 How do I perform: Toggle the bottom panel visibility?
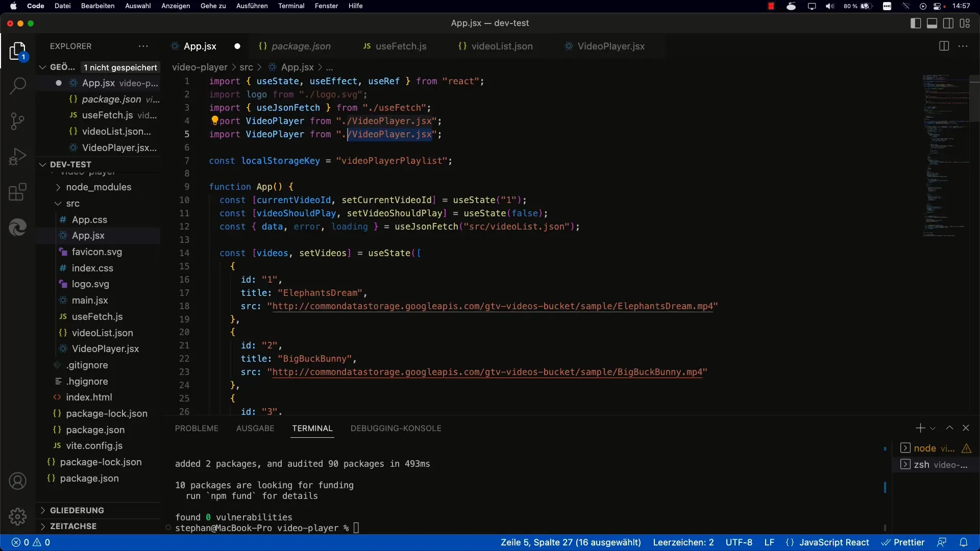(932, 23)
